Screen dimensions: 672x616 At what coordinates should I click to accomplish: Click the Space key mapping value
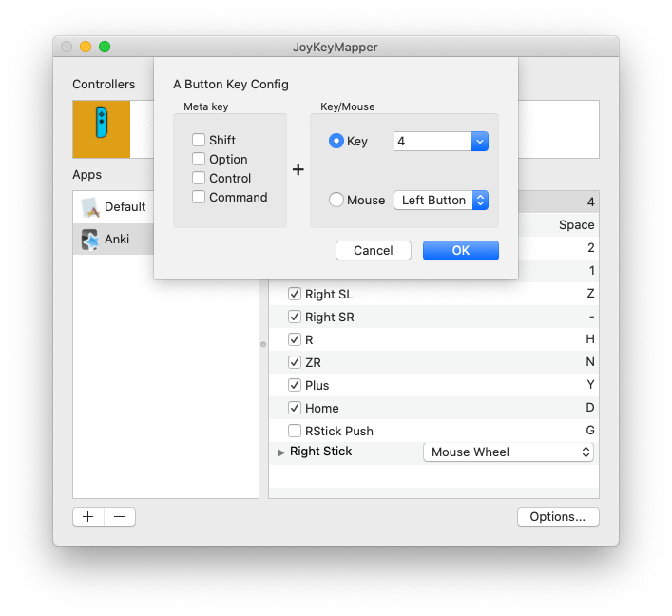(x=576, y=225)
